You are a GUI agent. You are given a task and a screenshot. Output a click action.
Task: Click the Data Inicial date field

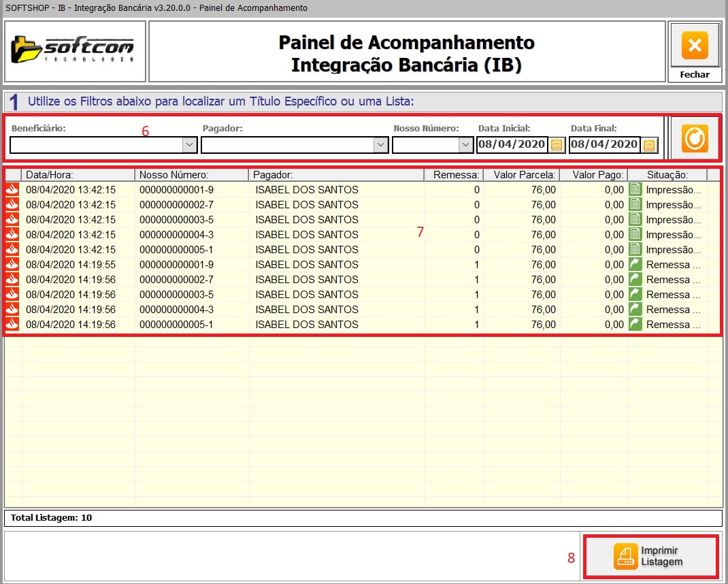(512, 144)
